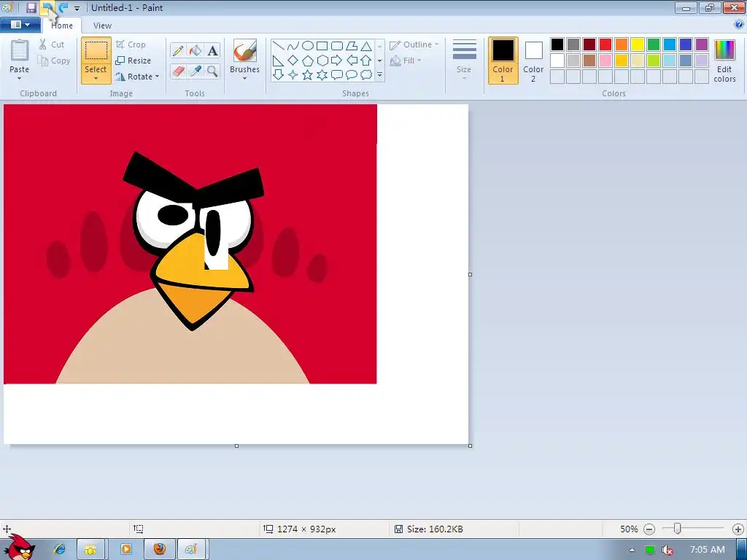Choose the Curve shape

pos(293,46)
